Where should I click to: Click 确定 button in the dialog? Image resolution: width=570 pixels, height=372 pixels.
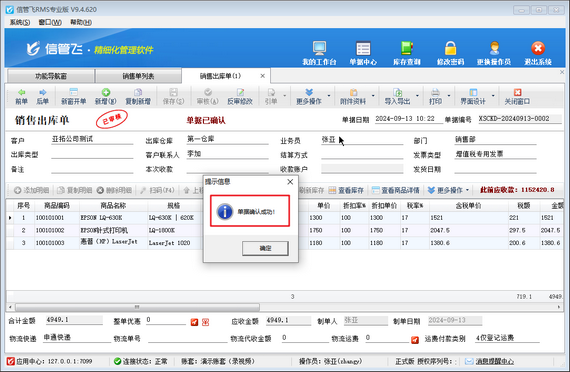(265, 248)
